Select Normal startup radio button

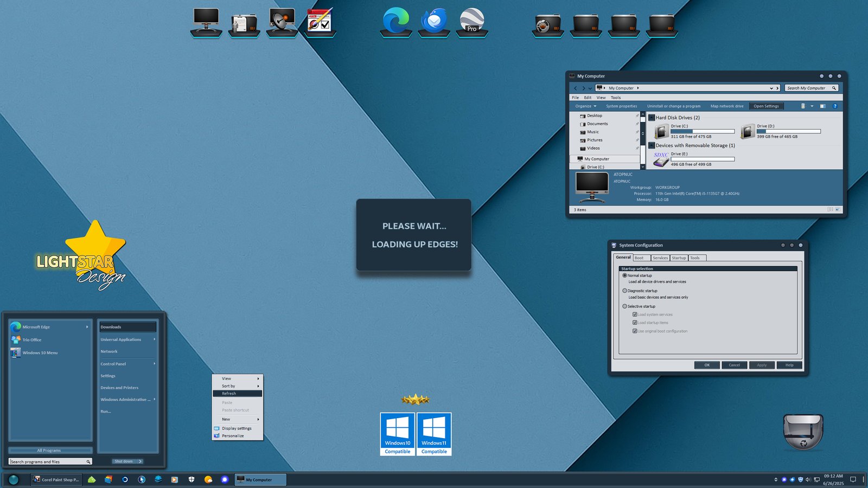[x=624, y=275]
